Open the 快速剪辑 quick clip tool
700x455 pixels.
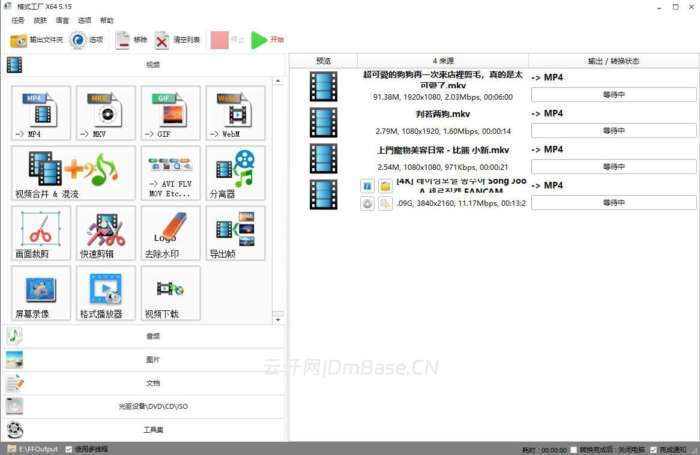(x=106, y=233)
